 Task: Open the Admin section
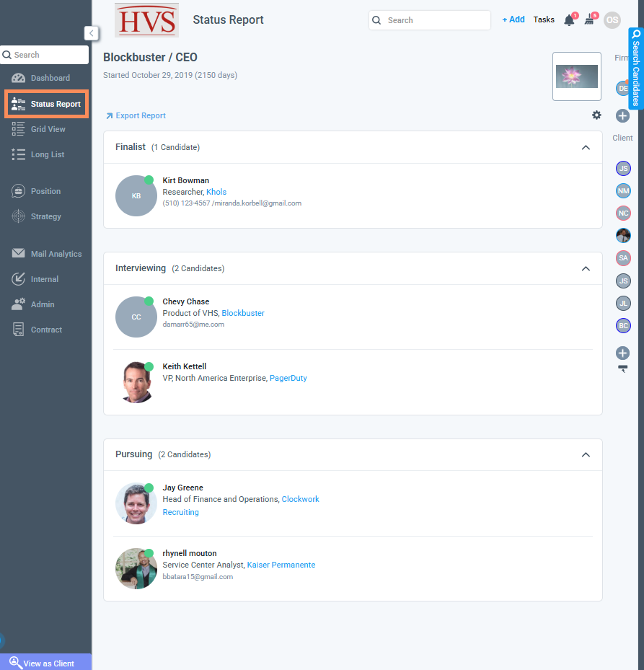click(33, 304)
